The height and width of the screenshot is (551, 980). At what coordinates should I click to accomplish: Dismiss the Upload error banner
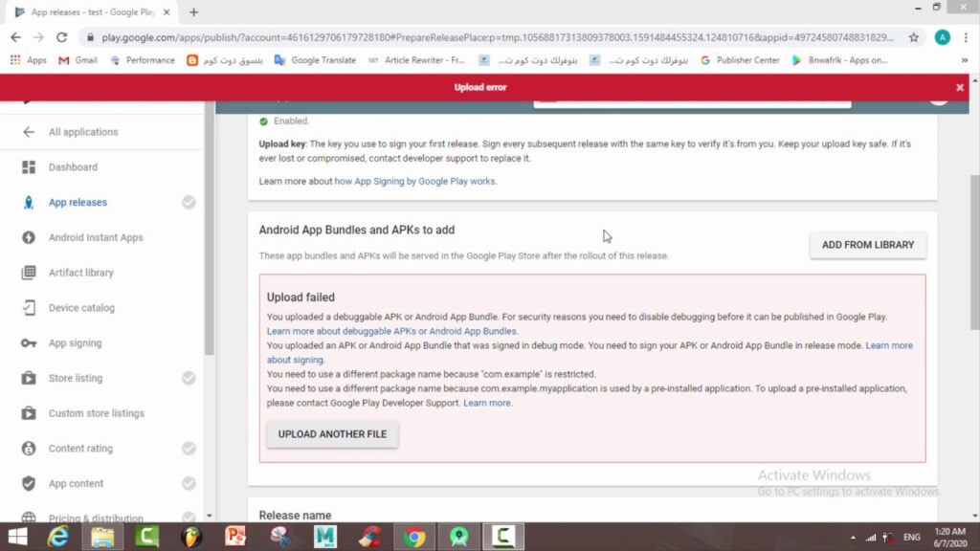click(x=959, y=87)
